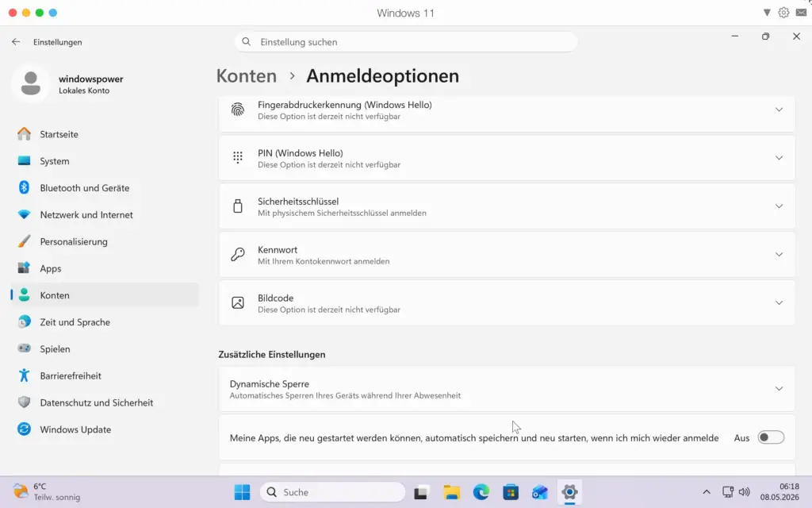Open Outlook from the taskbar
Screen dimensions: 812x508
click(539, 492)
